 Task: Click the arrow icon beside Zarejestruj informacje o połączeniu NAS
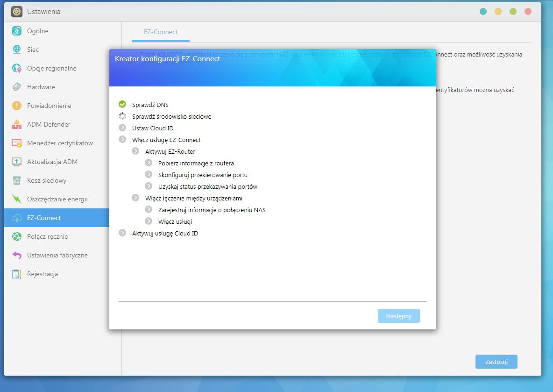pyautogui.click(x=149, y=210)
